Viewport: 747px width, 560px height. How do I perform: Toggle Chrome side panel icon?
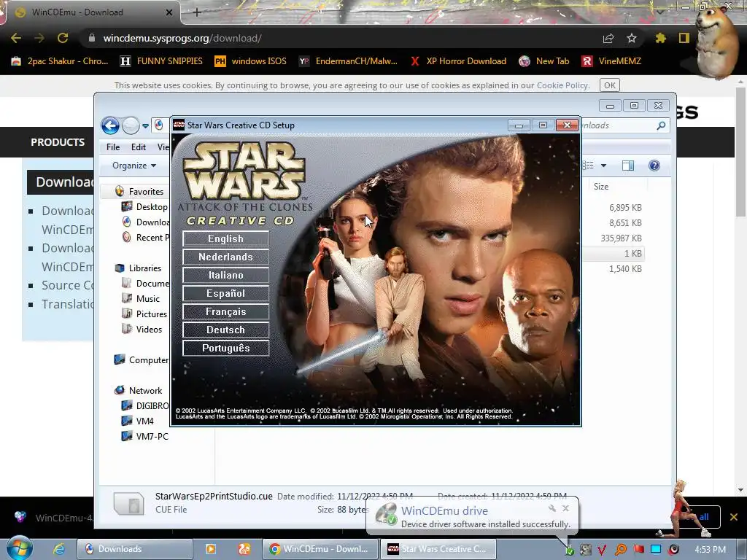(684, 38)
